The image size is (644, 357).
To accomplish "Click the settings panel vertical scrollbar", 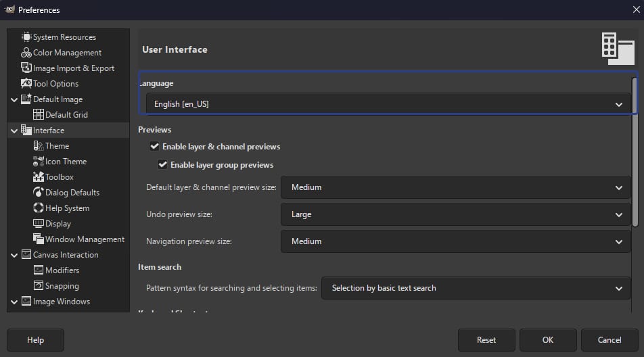I will coord(635,152).
